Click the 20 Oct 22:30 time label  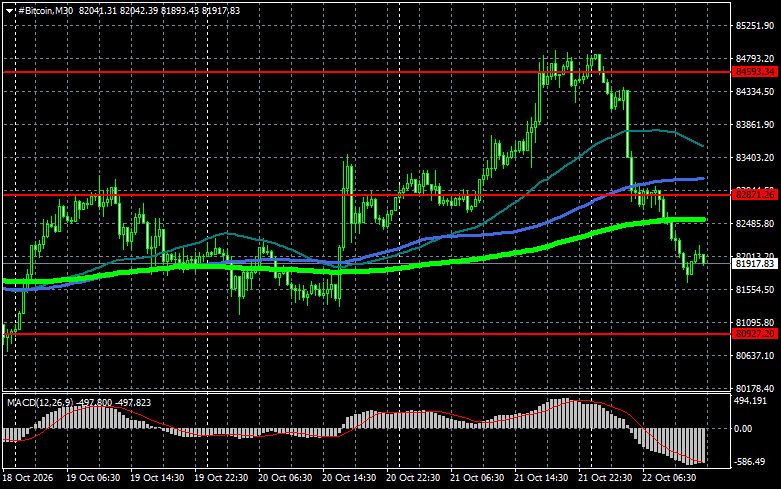(x=413, y=478)
